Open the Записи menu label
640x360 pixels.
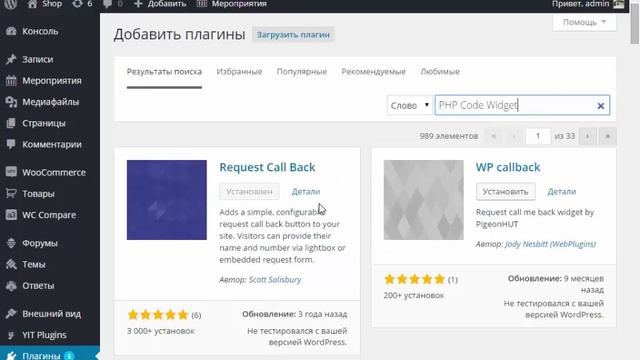(38, 60)
